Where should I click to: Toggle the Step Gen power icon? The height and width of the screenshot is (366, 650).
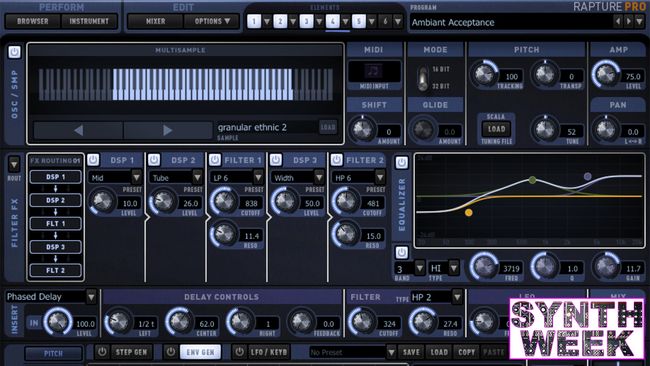(102, 352)
